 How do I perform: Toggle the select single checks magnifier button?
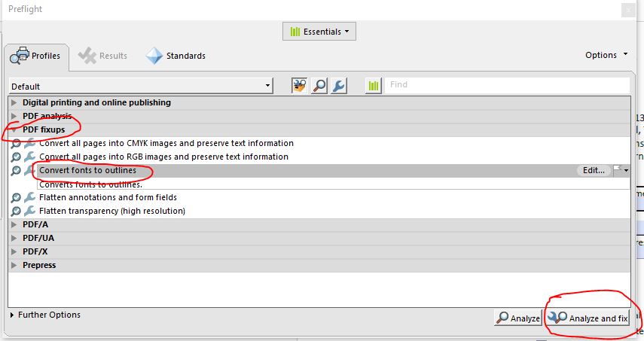pos(319,86)
